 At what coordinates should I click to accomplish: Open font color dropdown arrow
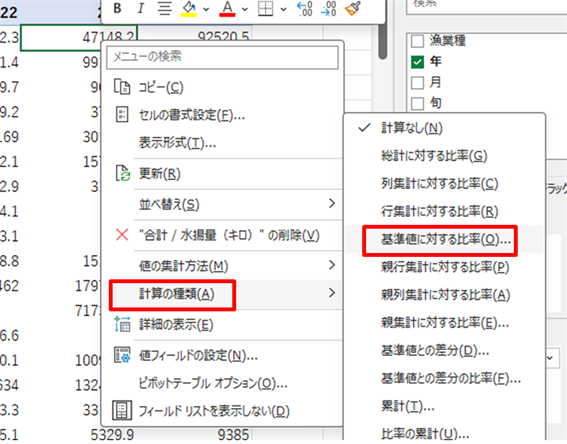[x=245, y=9]
